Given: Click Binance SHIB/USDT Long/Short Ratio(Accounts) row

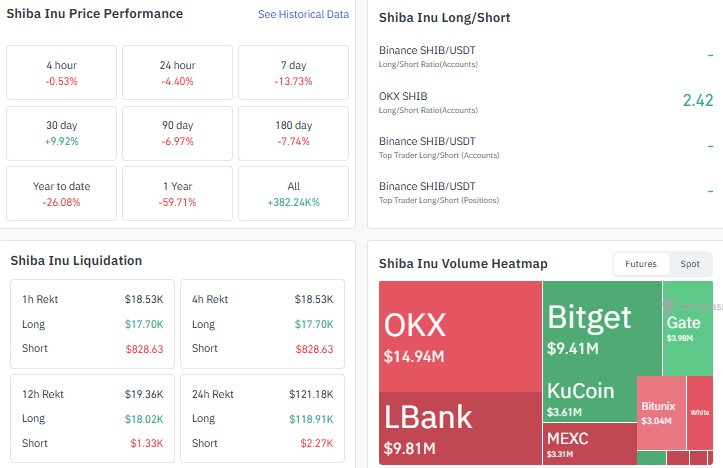Looking at the screenshot, I should pyautogui.click(x=545, y=56).
